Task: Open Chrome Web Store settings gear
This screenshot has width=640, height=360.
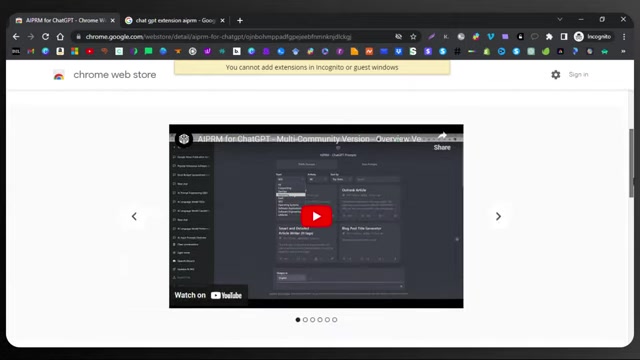Action: [556, 75]
